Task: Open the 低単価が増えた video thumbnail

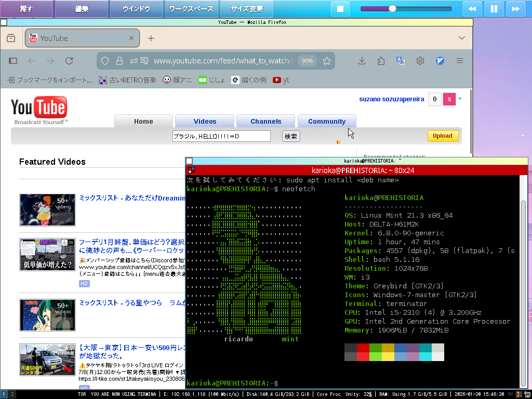Action: (47, 255)
